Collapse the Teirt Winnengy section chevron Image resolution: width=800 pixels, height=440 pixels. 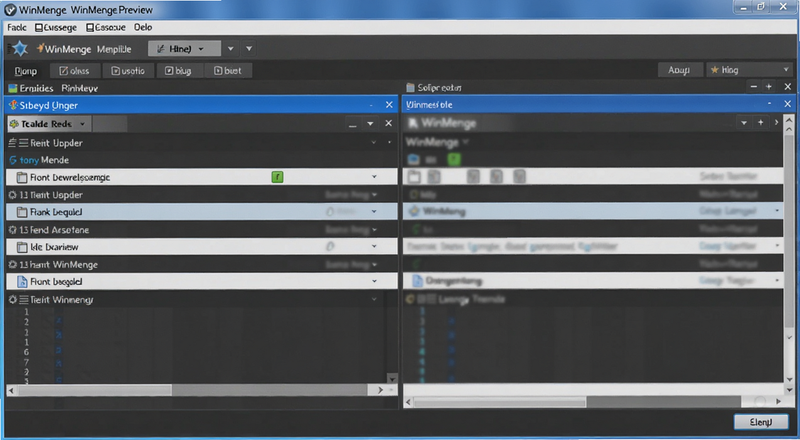tap(374, 299)
